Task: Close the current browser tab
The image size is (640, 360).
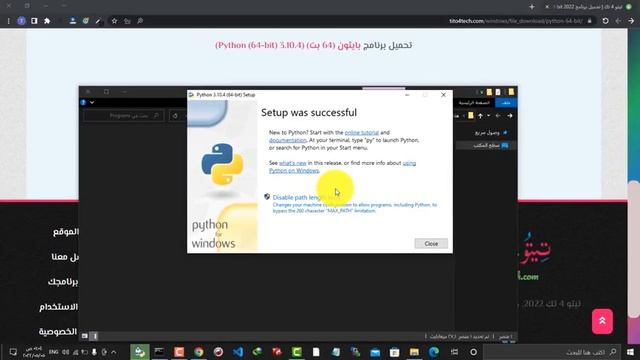Action: tap(547, 7)
